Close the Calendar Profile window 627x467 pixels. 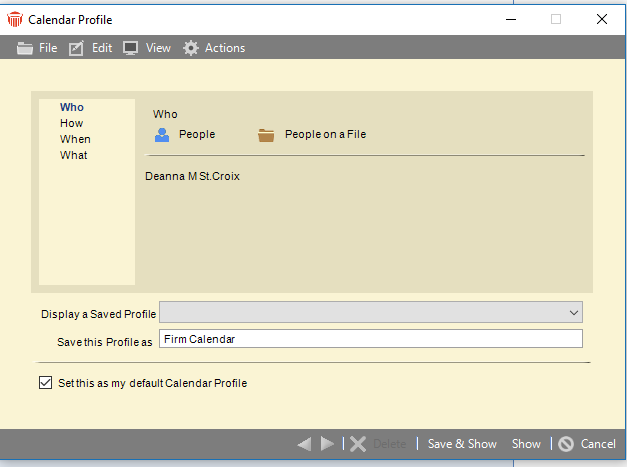point(602,19)
